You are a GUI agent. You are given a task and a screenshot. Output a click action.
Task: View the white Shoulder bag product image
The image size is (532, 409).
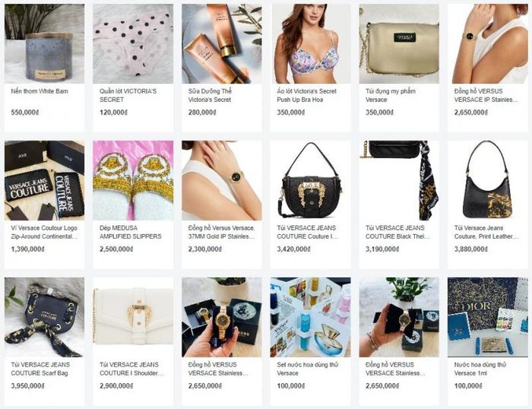(x=133, y=317)
